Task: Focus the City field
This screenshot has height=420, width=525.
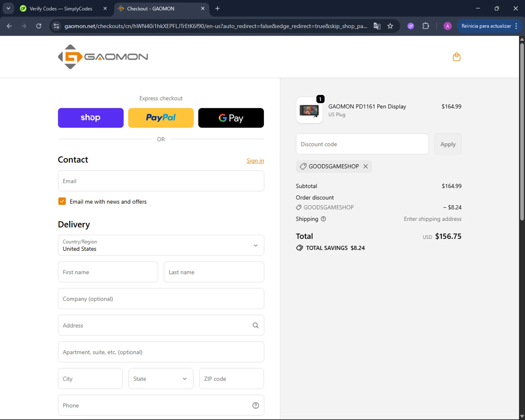Action: [90, 379]
